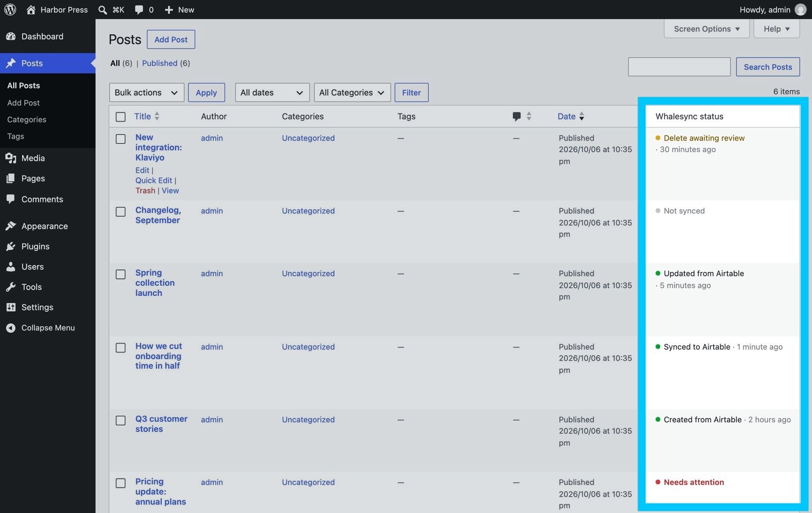Open the search magnifier in admin bar
The image size is (812, 513).
[x=103, y=10]
